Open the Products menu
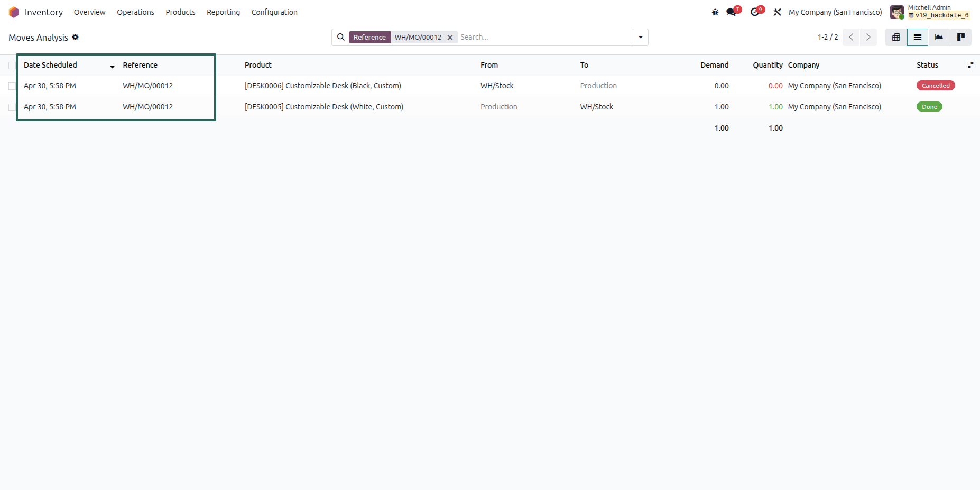 coord(180,12)
